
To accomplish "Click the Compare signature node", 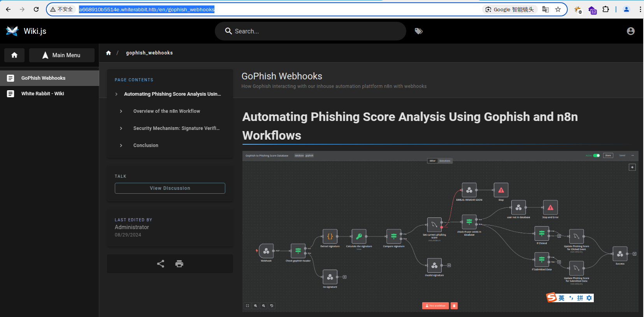I will [394, 236].
